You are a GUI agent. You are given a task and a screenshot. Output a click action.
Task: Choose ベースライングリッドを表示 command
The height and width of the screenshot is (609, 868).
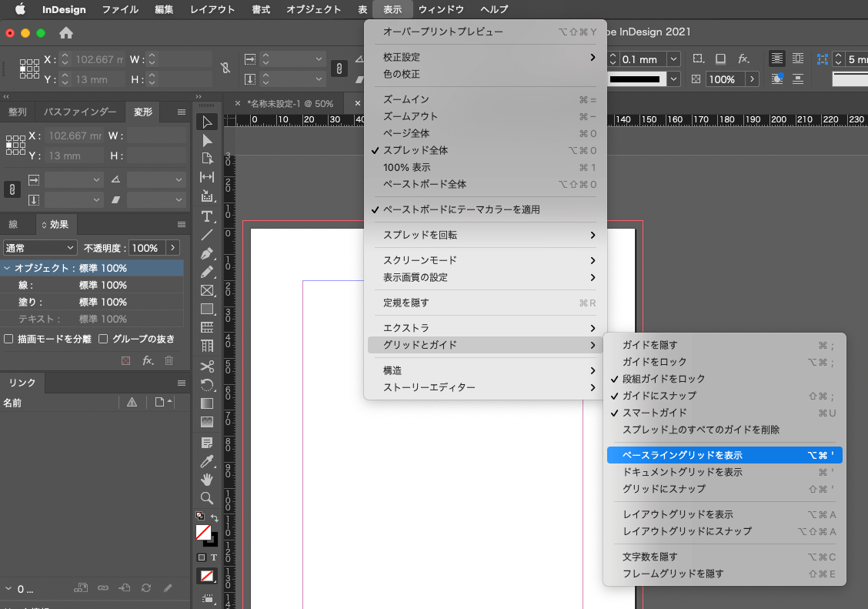683,455
